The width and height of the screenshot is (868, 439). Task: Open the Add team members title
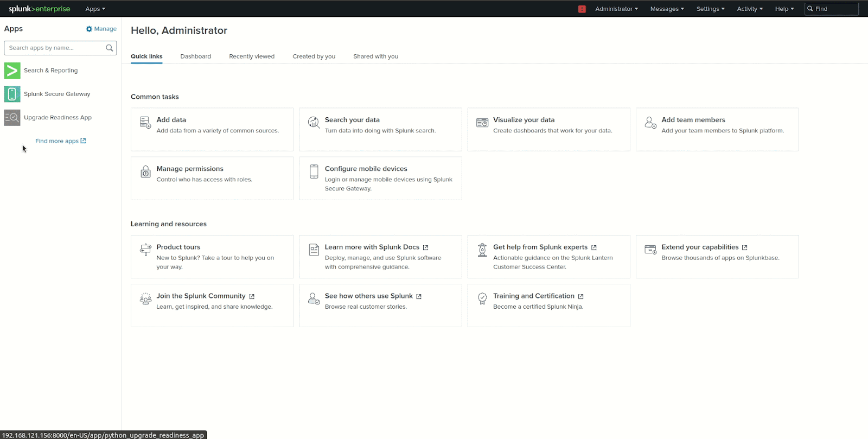[693, 120]
